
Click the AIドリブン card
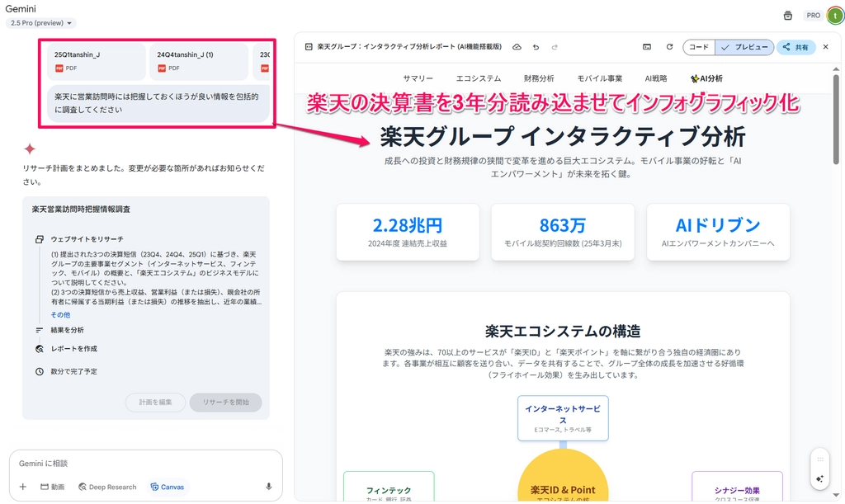coord(718,232)
